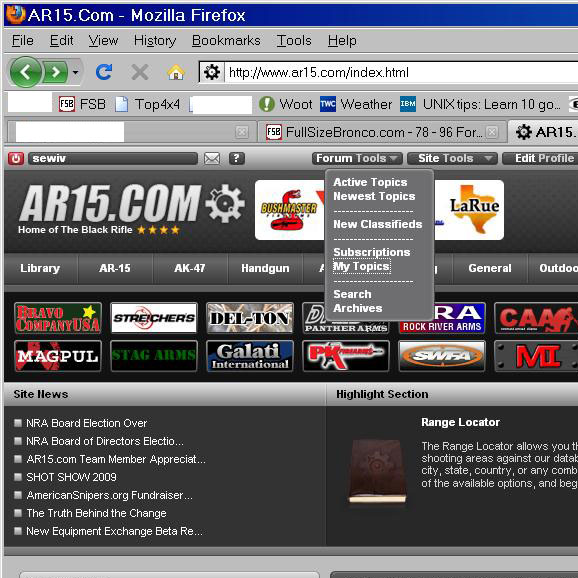Close the FullSizeBronco.com tab

[492, 132]
